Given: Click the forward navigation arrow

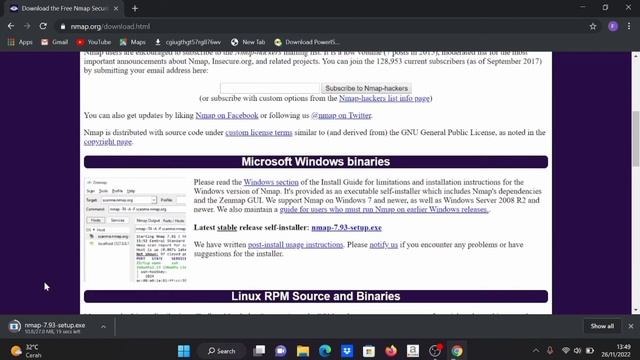Looking at the screenshot, I should point(27,26).
